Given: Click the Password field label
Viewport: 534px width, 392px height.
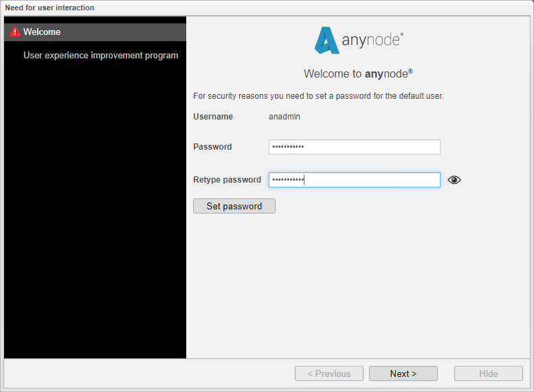Looking at the screenshot, I should pos(212,147).
